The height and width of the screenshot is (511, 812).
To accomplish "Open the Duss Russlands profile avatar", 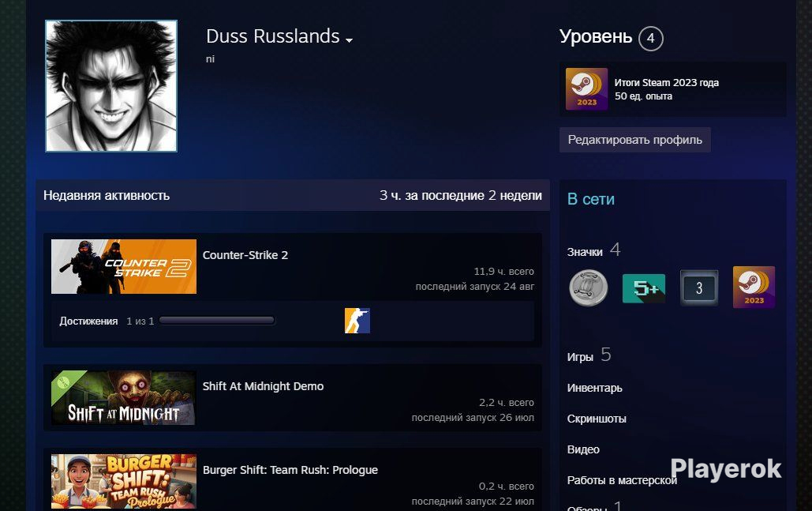I will 111,86.
